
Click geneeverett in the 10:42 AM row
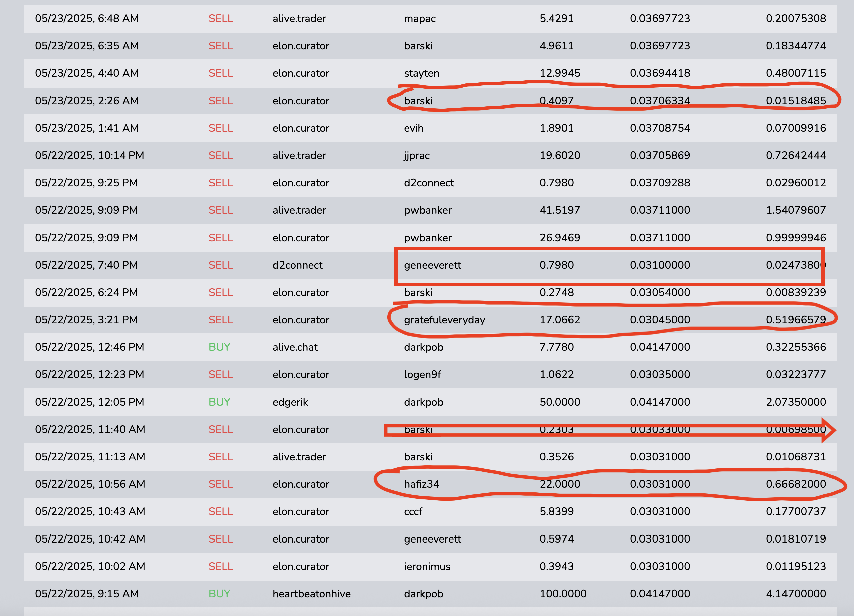tap(432, 539)
